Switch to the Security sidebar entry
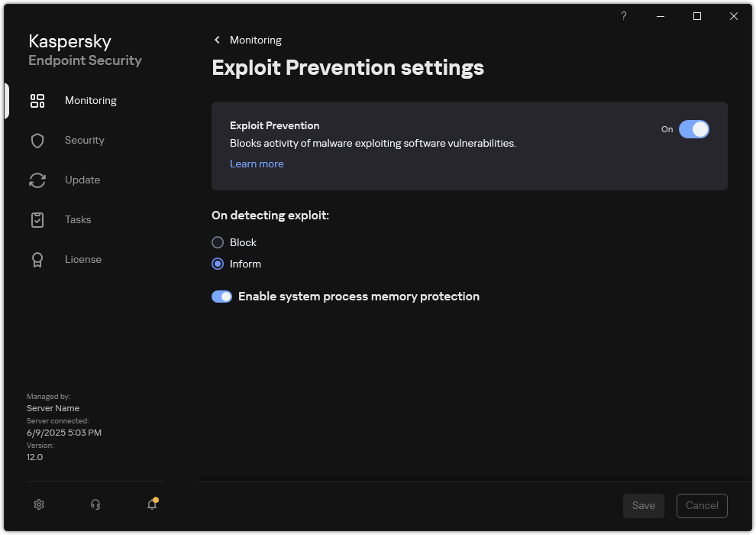The height and width of the screenshot is (535, 756). click(x=84, y=140)
